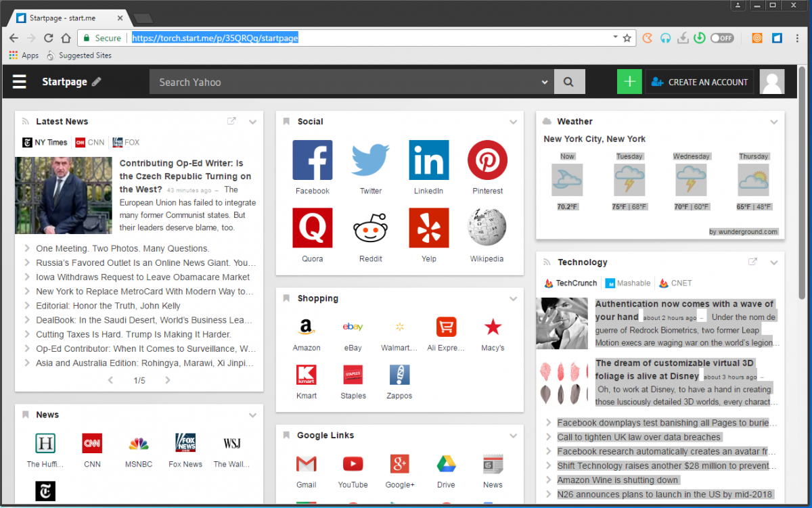Click the CREATE AN ACCOUNT button

700,82
